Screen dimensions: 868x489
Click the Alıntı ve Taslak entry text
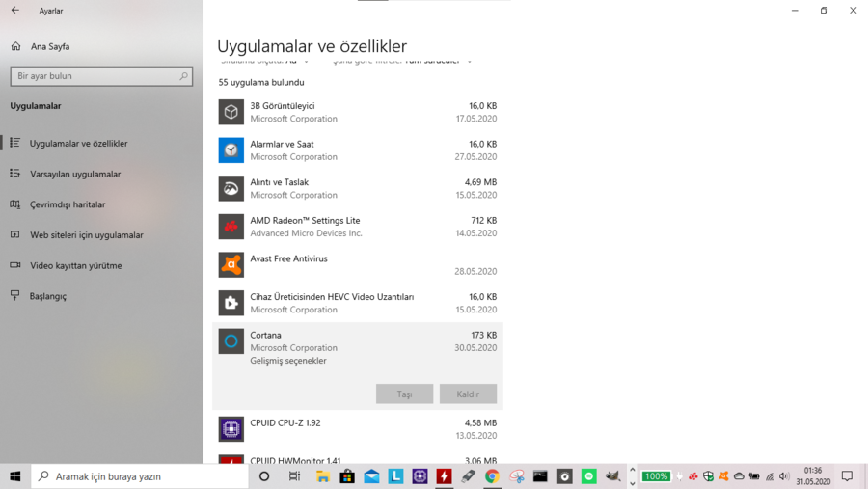pos(279,182)
